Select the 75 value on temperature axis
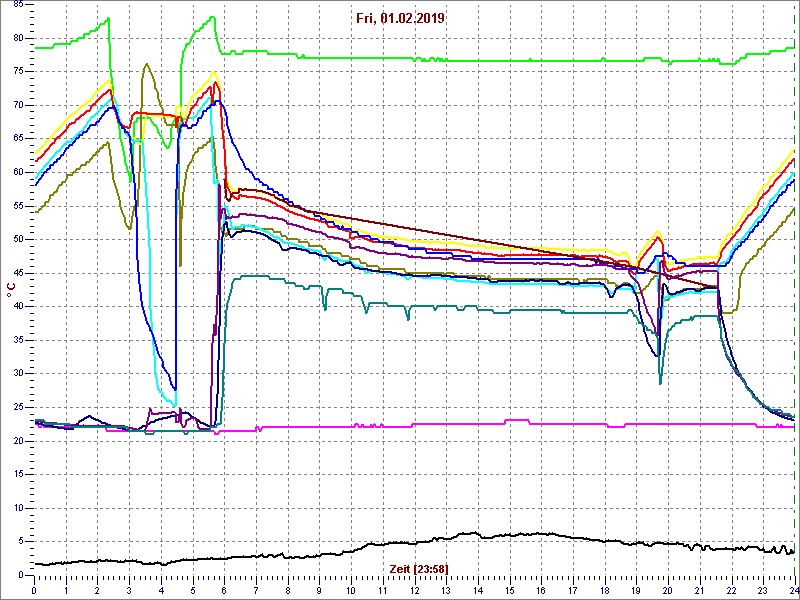This screenshot has height=600, width=800. point(17,72)
